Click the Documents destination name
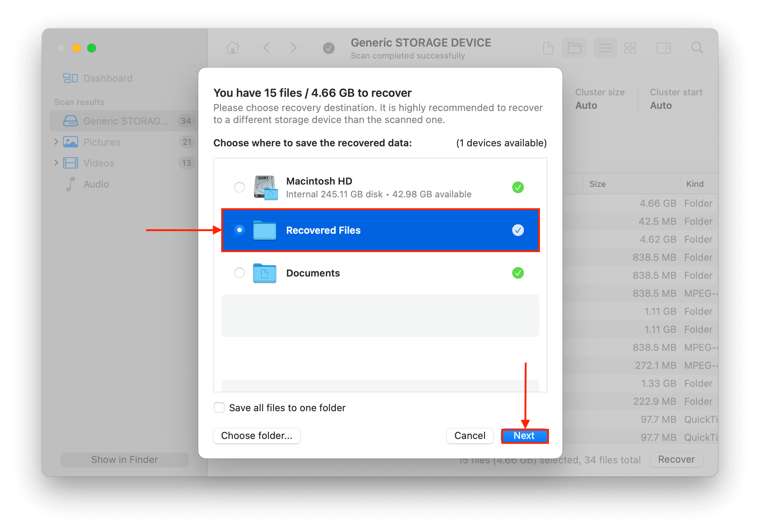Image resolution: width=760 pixels, height=532 pixels. [x=313, y=273]
